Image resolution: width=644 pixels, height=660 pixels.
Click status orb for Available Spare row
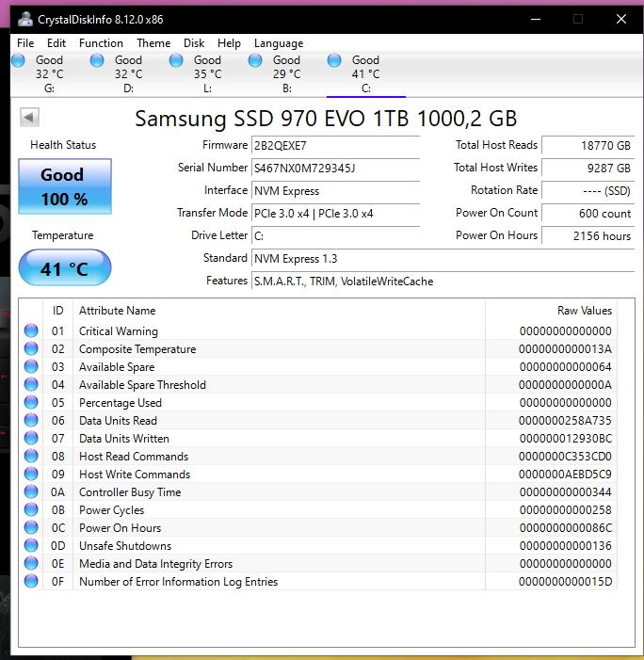tap(31, 366)
